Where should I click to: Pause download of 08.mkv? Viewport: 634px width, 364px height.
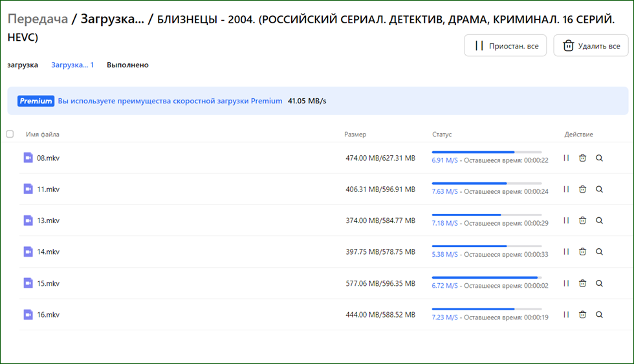(566, 158)
